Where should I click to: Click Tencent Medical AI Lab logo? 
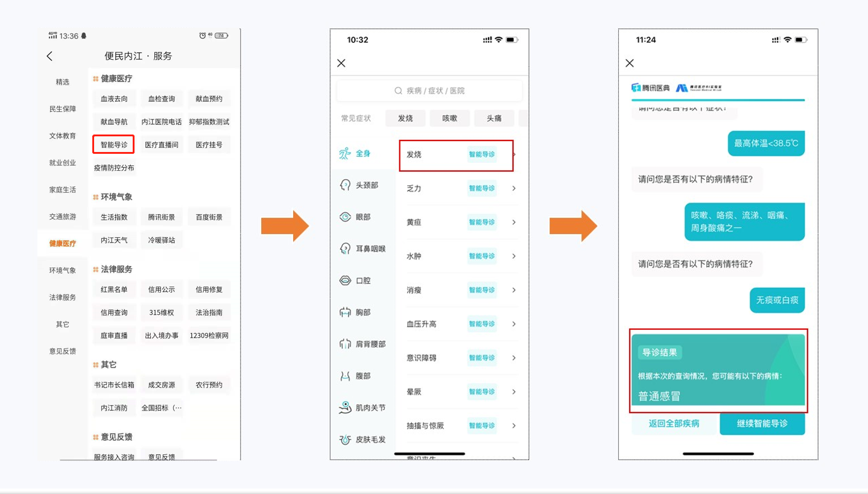pyautogui.click(x=699, y=88)
